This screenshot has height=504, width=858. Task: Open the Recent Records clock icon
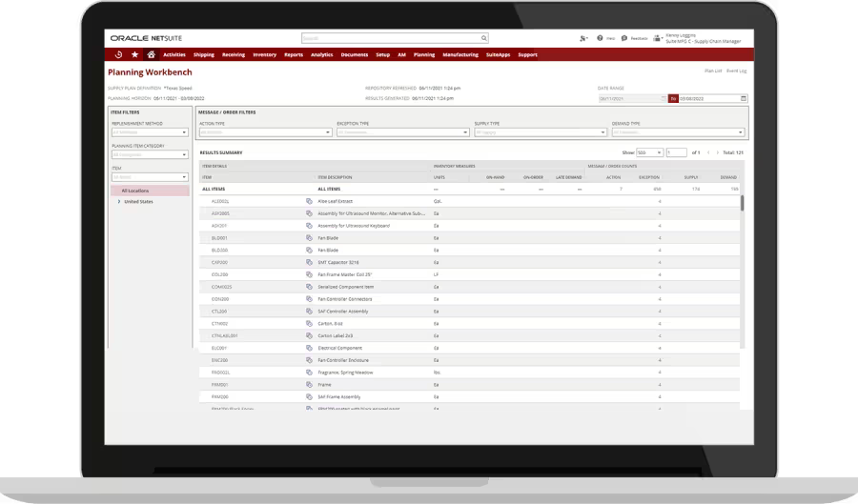click(118, 55)
